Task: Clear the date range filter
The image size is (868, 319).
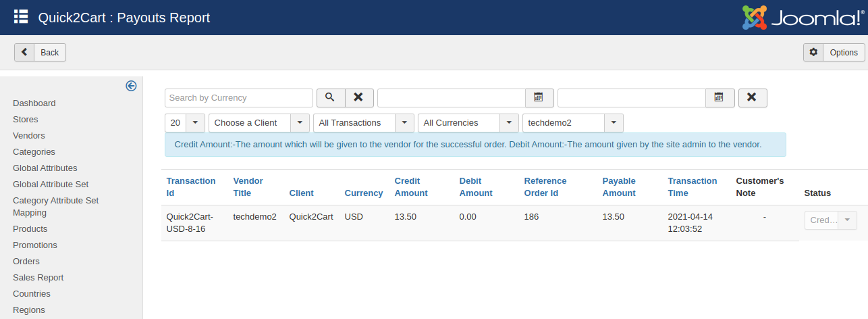Action: point(752,98)
